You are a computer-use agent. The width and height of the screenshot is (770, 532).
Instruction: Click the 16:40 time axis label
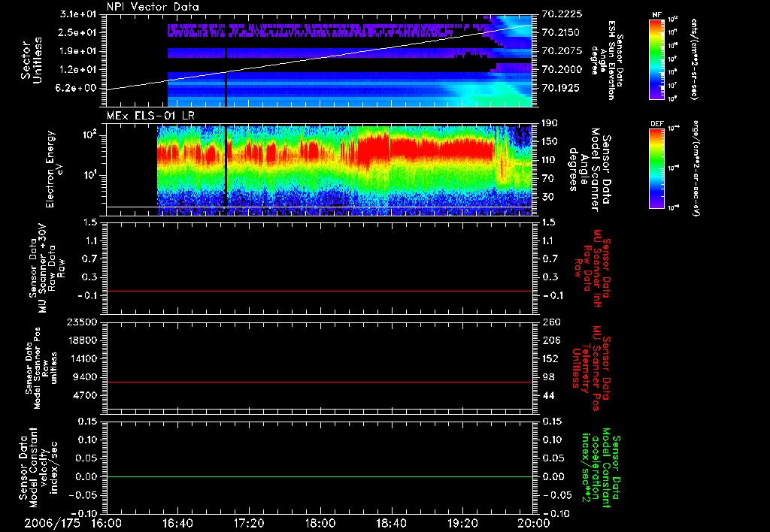177,524
